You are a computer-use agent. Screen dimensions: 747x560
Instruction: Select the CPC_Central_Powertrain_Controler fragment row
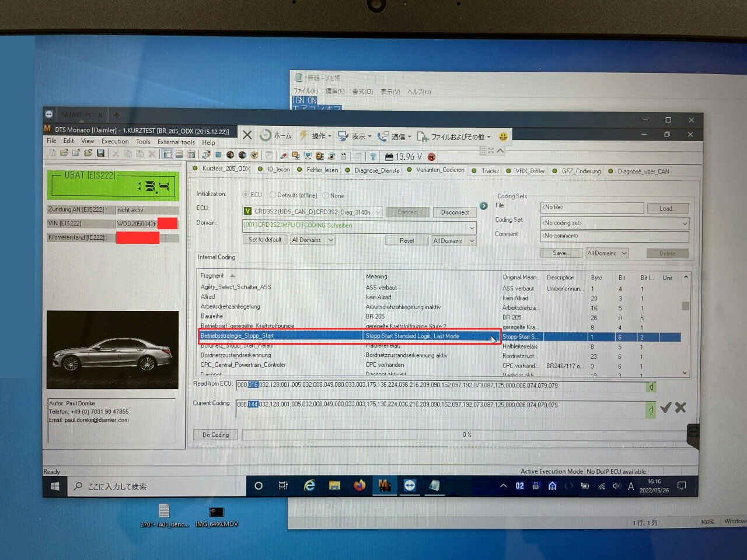coord(440,365)
